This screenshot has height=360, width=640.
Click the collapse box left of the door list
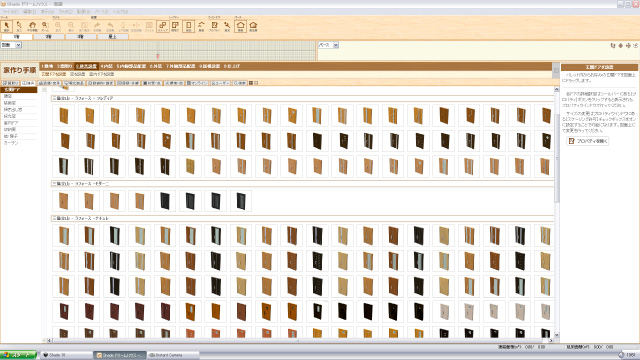(x=44, y=89)
